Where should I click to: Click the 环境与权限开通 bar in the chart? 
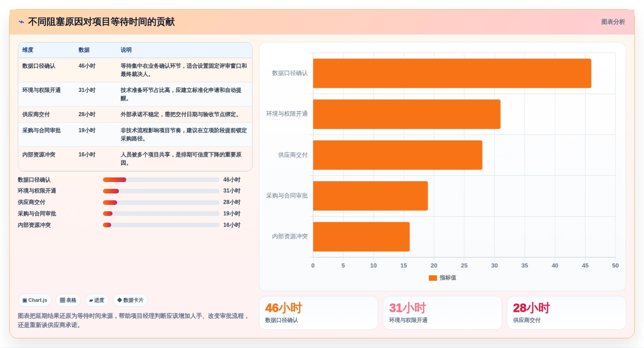click(407, 114)
